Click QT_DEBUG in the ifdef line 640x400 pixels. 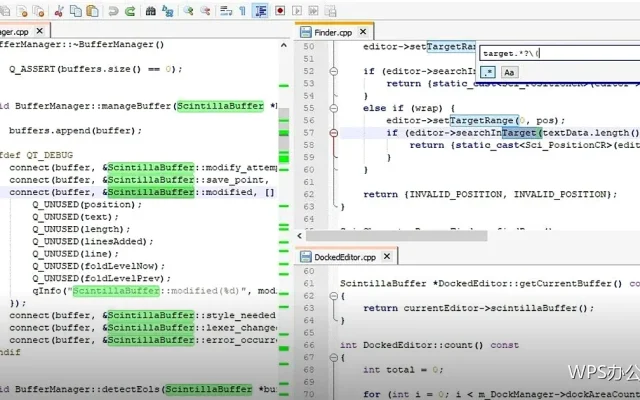click(50, 156)
